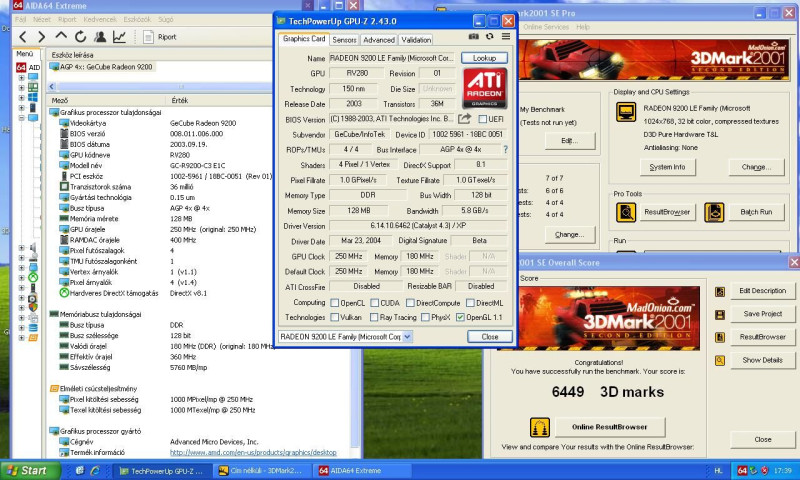Click the 3DMark2001 taskbar button
Screen dimensions: 800x480
tap(261, 471)
